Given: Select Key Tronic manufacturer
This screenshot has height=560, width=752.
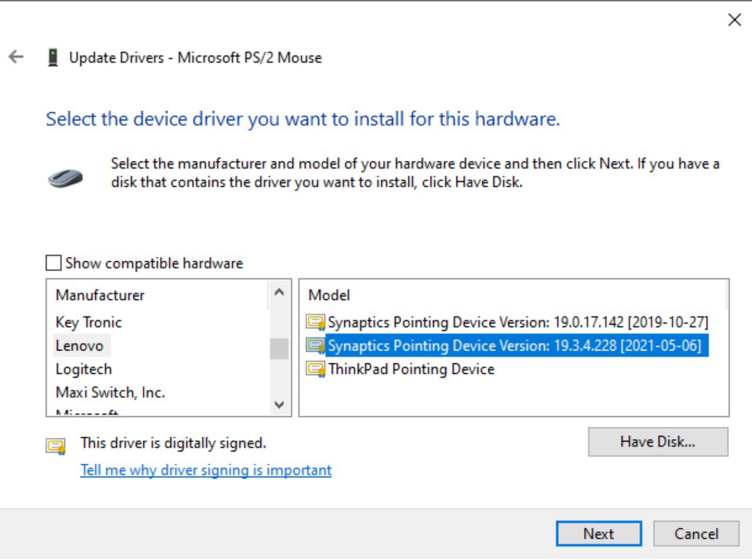Looking at the screenshot, I should coord(89,322).
